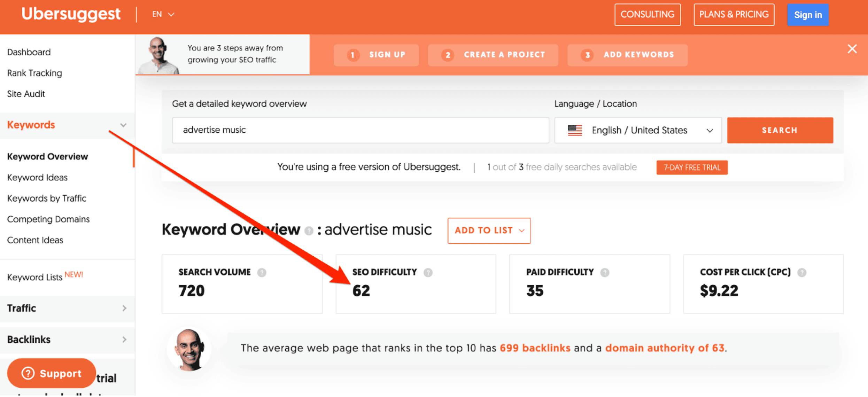Click the SEO Difficulty value 62
Screen dimensions: 868x397
tap(361, 291)
